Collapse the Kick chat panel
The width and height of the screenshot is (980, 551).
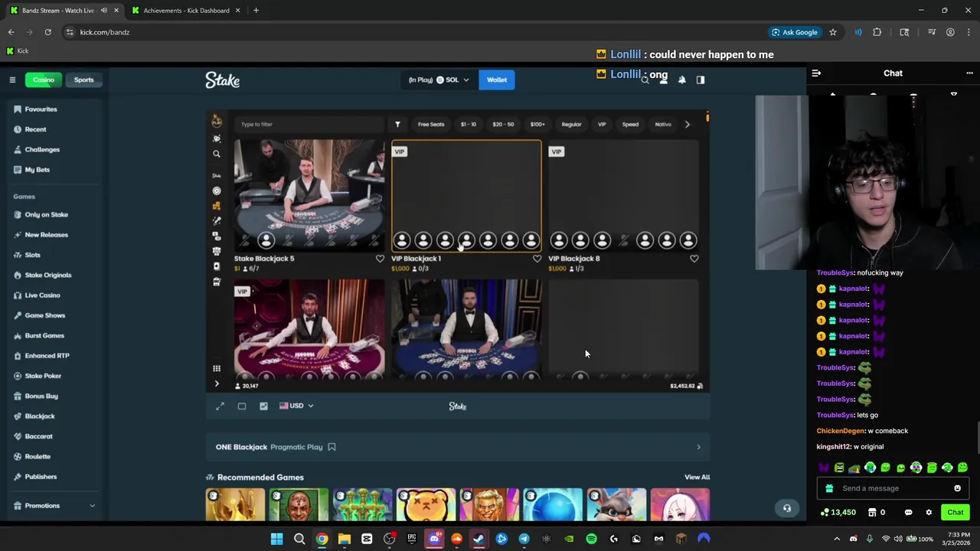click(816, 73)
